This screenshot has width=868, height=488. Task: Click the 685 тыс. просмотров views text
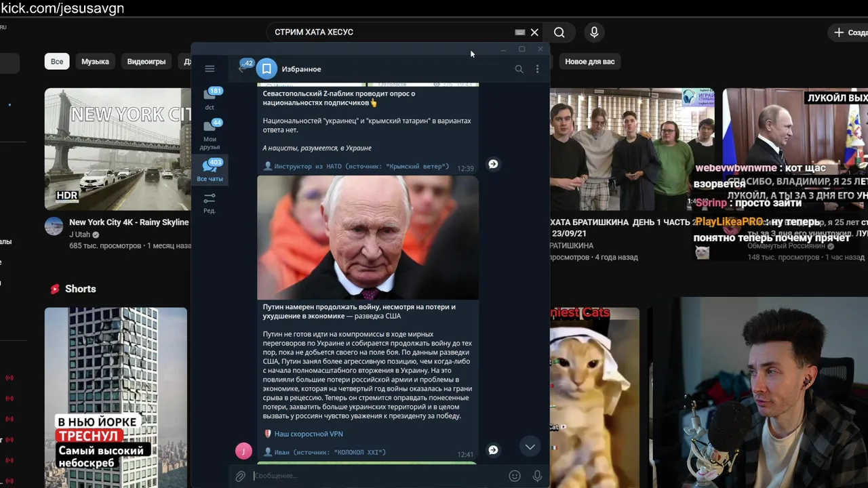106,245
